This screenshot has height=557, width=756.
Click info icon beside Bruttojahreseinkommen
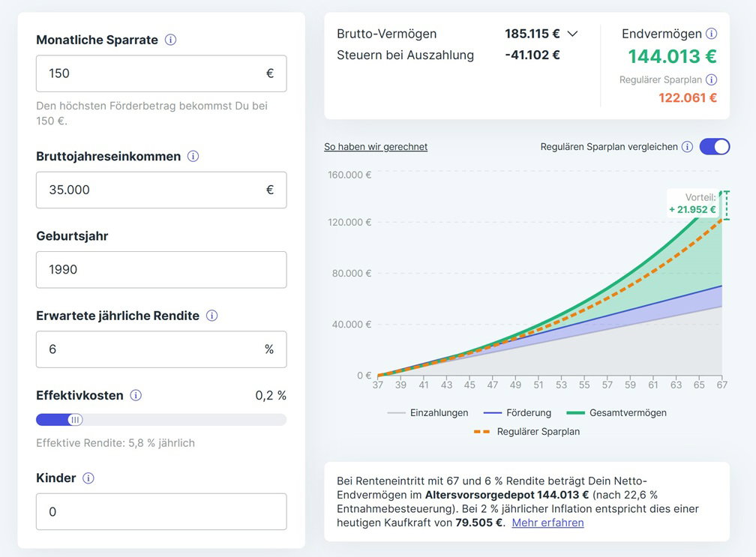[193, 157]
